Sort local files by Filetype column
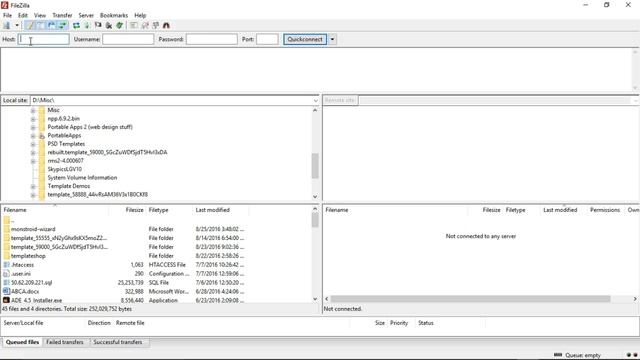The height and width of the screenshot is (360, 640). click(x=158, y=210)
